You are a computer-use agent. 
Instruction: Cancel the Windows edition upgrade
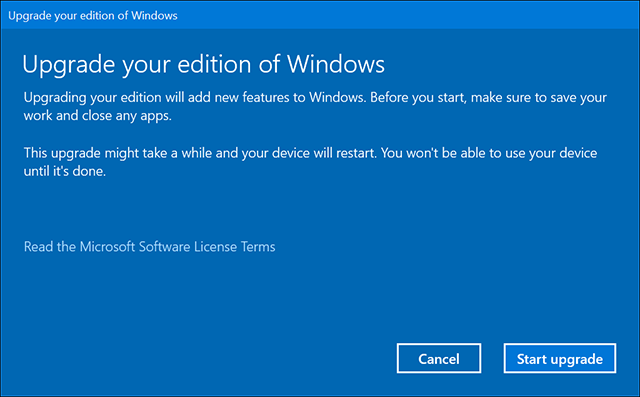click(x=439, y=358)
